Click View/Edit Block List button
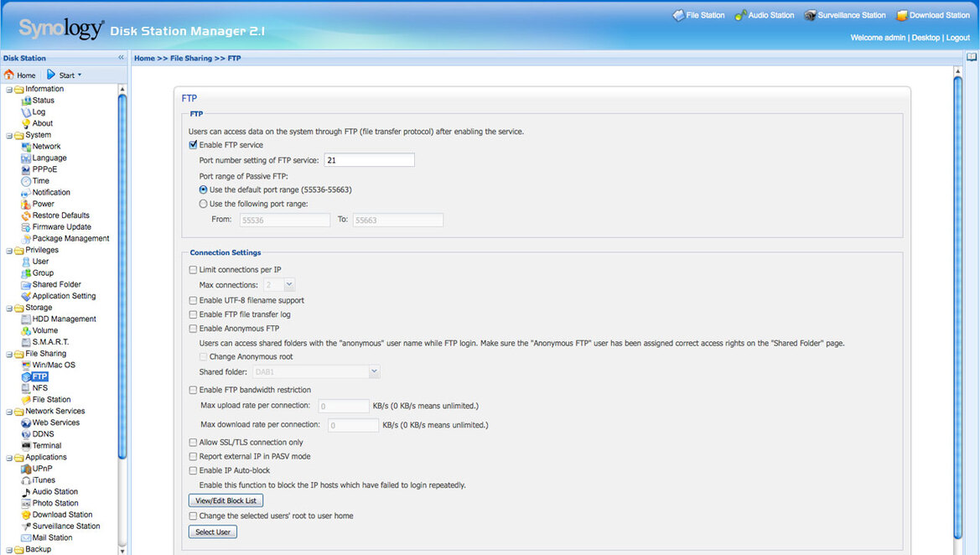The image size is (980, 555). [x=226, y=501]
